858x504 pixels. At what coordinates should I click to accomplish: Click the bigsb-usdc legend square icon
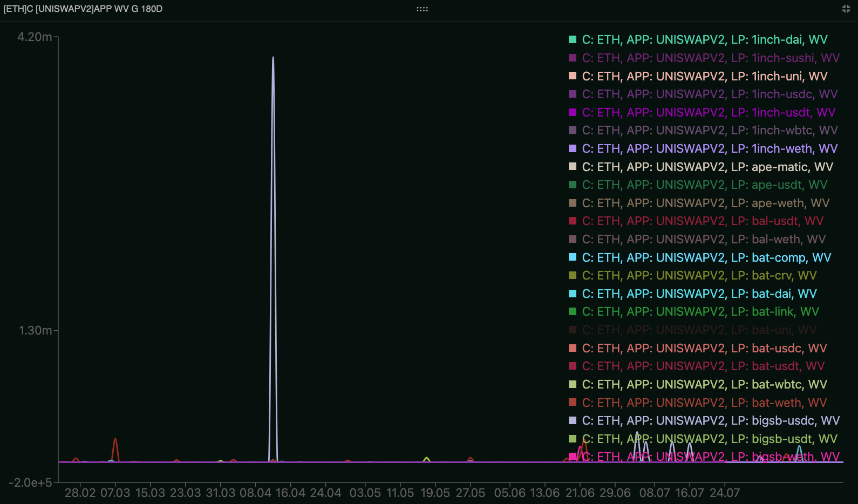click(573, 420)
